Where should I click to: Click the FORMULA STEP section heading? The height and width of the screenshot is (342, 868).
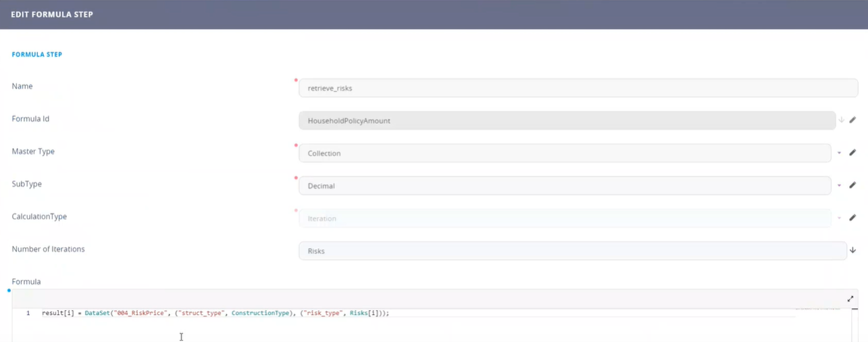(37, 55)
